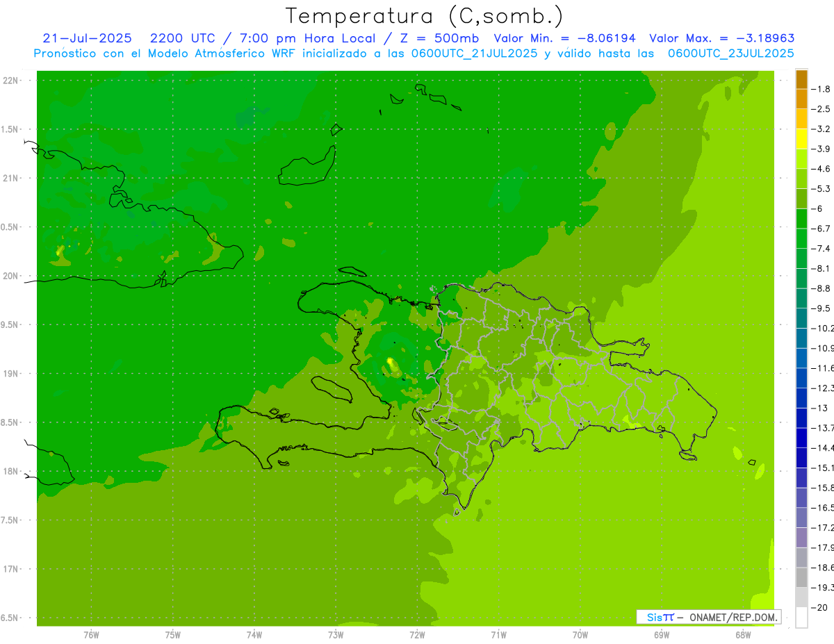
Task: Select legend swatch between -6 and -6.7
Action: tap(801, 218)
